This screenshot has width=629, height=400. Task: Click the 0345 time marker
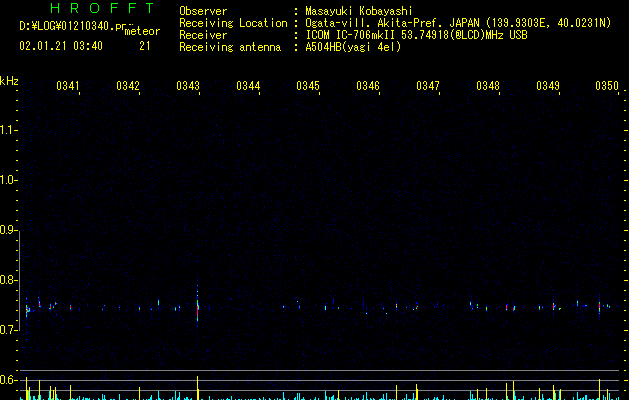308,86
